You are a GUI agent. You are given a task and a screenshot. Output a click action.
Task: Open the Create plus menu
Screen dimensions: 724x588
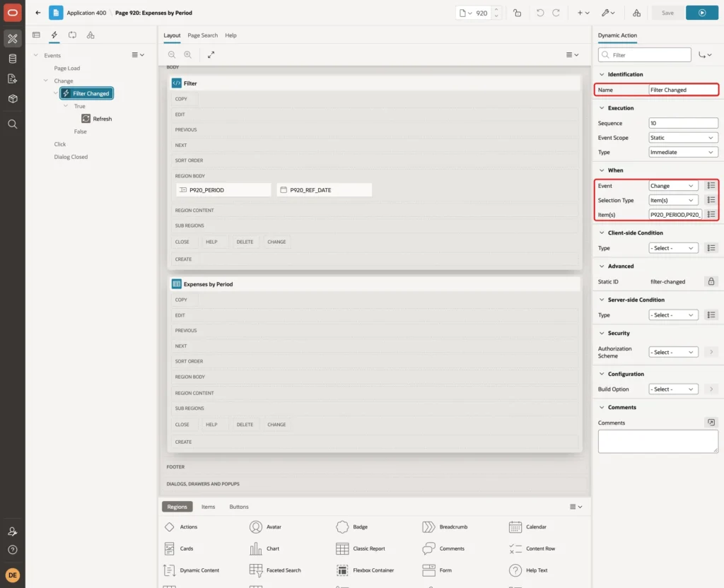[x=583, y=13]
